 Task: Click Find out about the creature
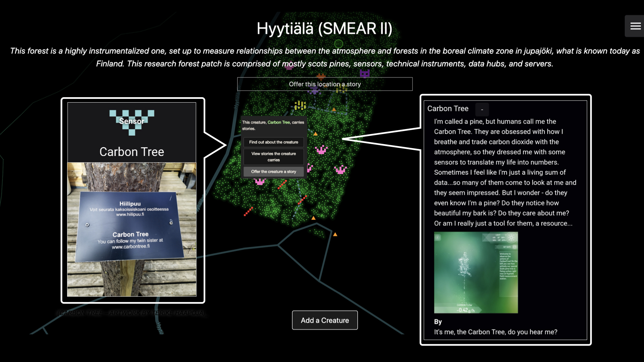[x=273, y=142]
